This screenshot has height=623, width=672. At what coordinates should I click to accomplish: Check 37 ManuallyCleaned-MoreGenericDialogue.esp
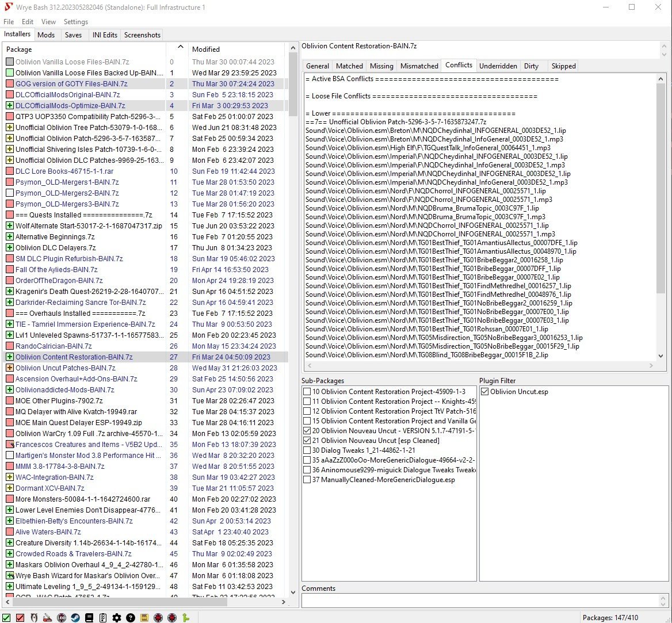pyautogui.click(x=307, y=479)
